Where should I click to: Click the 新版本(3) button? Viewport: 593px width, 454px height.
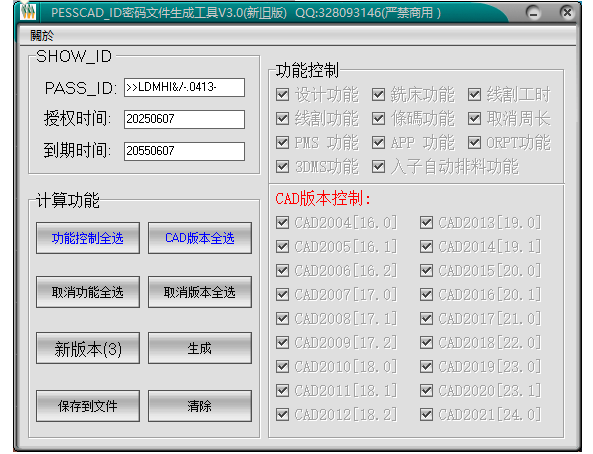[88, 348]
